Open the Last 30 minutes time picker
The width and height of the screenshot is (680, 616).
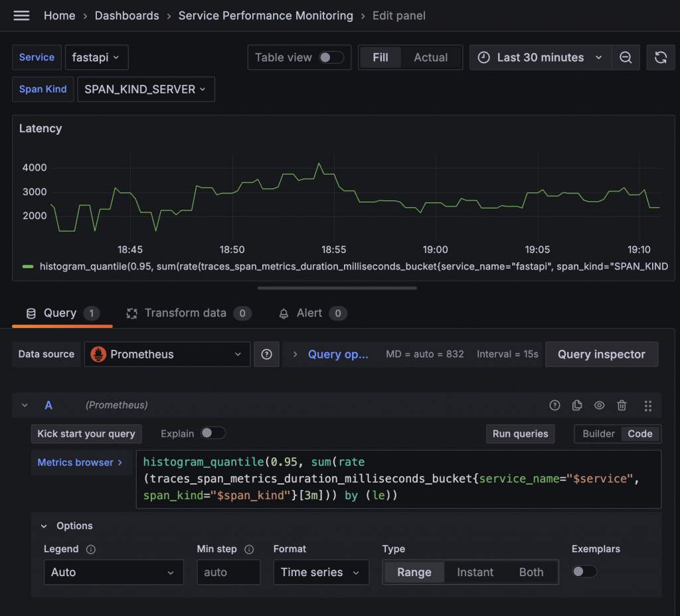[x=541, y=58]
